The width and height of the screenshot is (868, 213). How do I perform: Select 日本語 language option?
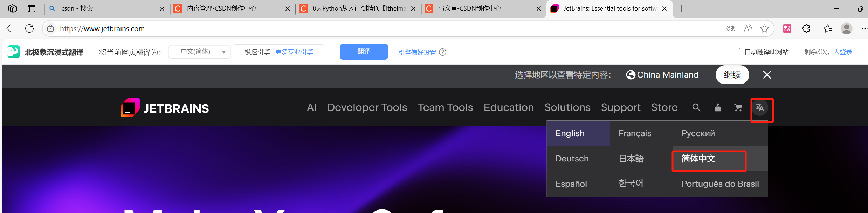point(642,159)
